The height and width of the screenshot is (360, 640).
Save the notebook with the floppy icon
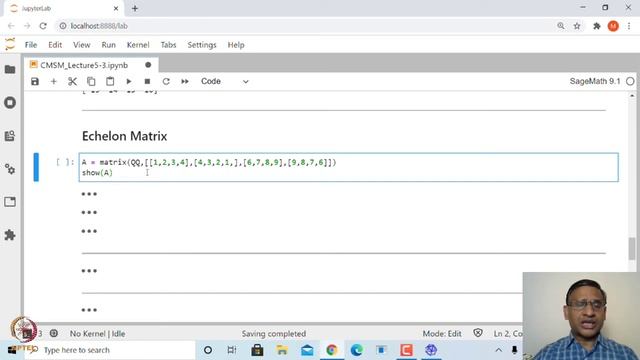click(35, 81)
